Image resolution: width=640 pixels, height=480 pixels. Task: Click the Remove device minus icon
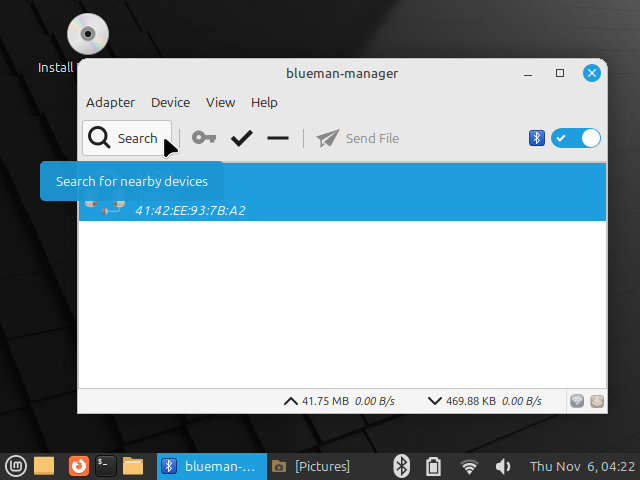pyautogui.click(x=278, y=138)
